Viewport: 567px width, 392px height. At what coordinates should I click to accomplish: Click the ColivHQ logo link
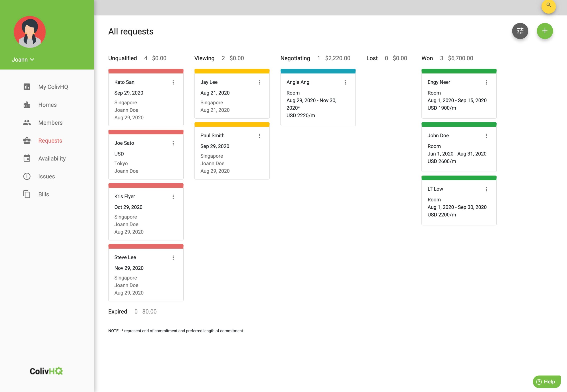[x=46, y=371]
